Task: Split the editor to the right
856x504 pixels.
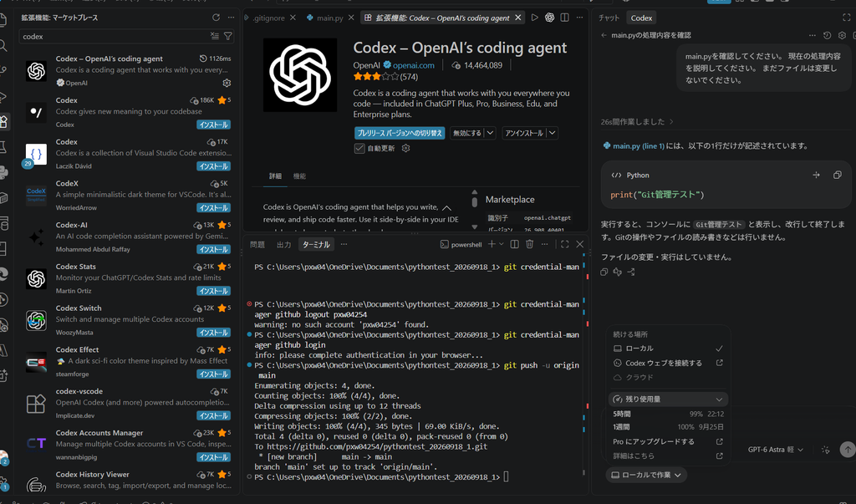Action: click(x=564, y=18)
